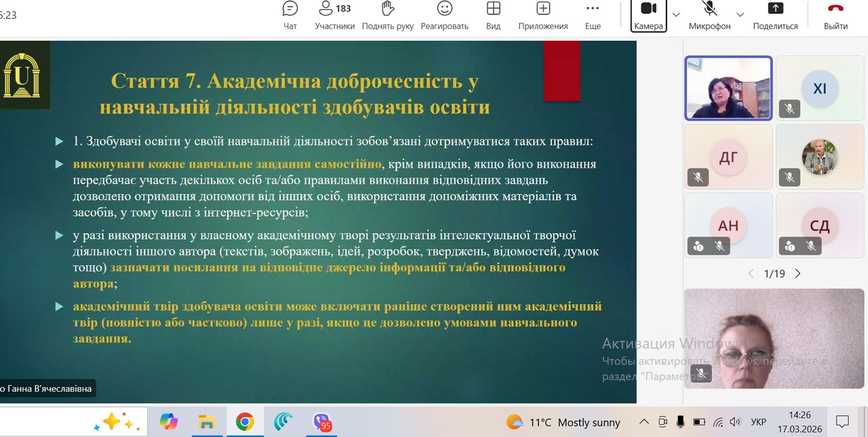The image size is (868, 437).
Task: Toggle the Камера on or off
Action: coord(648,16)
